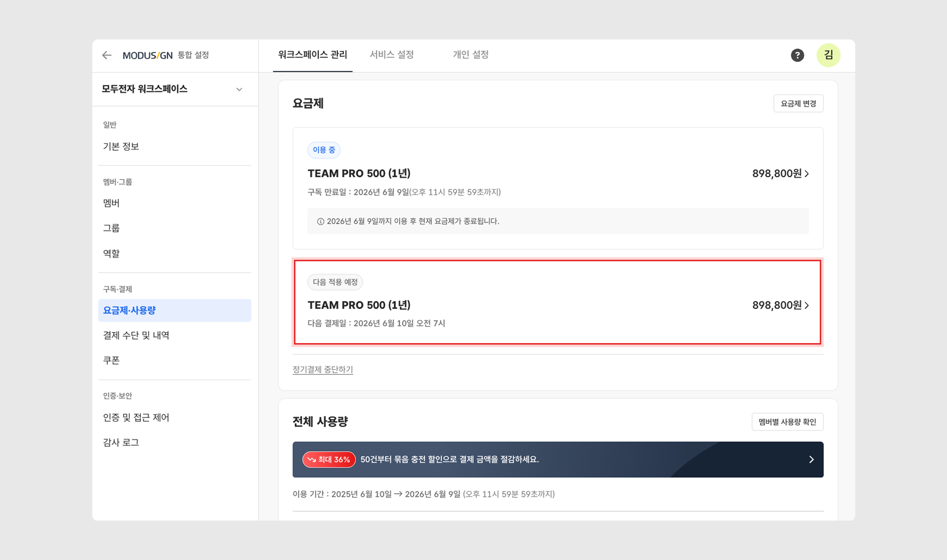Viewport: 947px width, 560px height.
Task: Switch to 서비스 설정 tab
Action: 391,55
